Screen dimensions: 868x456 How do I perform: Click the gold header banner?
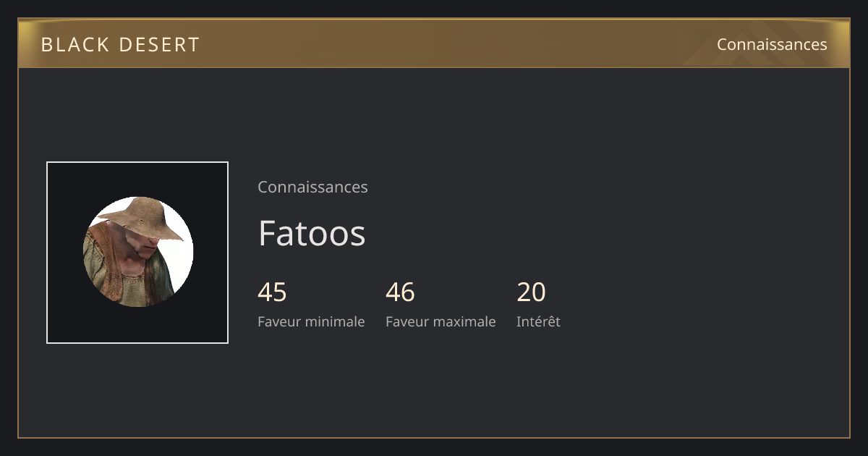[434, 43]
